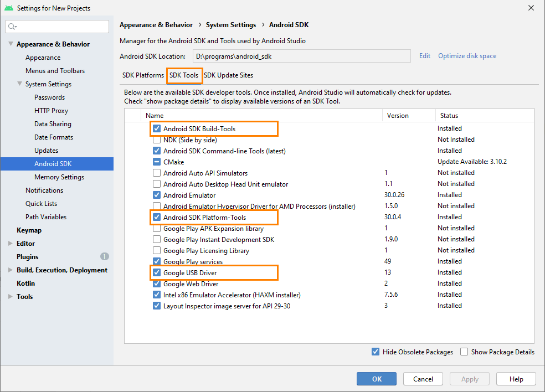Viewport: 545px width, 392px height.
Task: Click the Edit link next to SDK location
Action: pyautogui.click(x=424, y=56)
